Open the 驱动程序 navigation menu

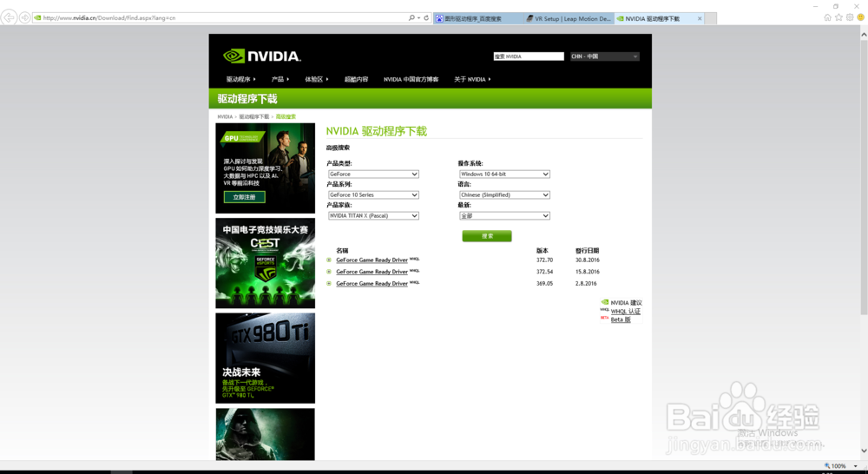240,79
